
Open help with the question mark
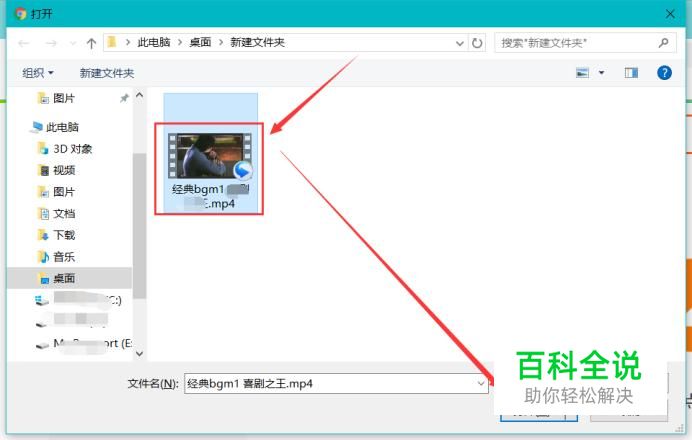click(x=664, y=73)
